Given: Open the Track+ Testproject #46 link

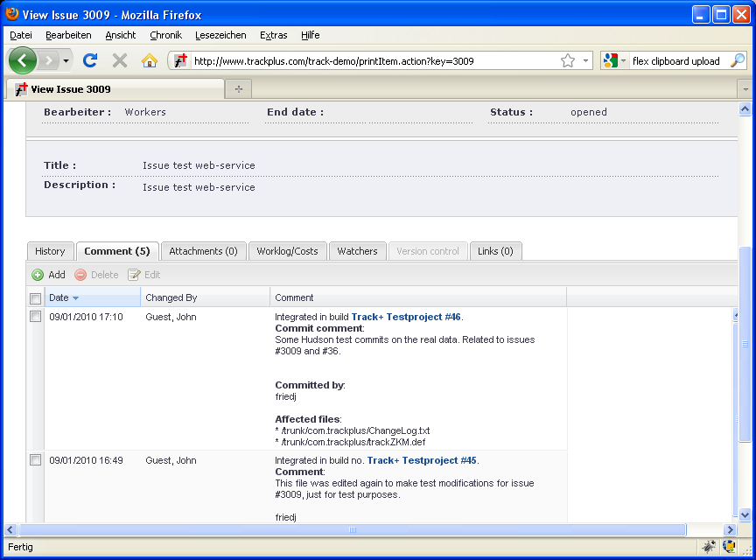Looking at the screenshot, I should click(x=405, y=317).
